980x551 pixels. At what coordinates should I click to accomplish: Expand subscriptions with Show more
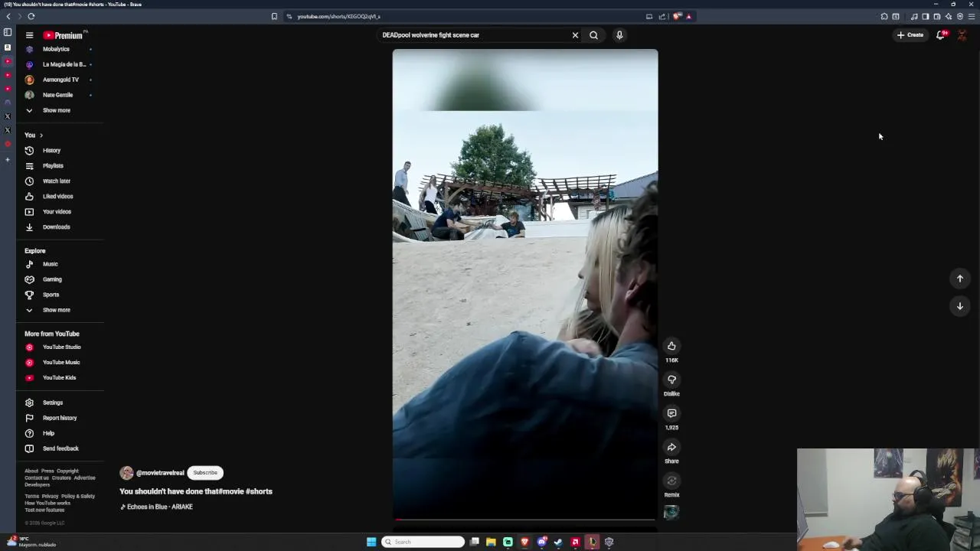pos(58,110)
